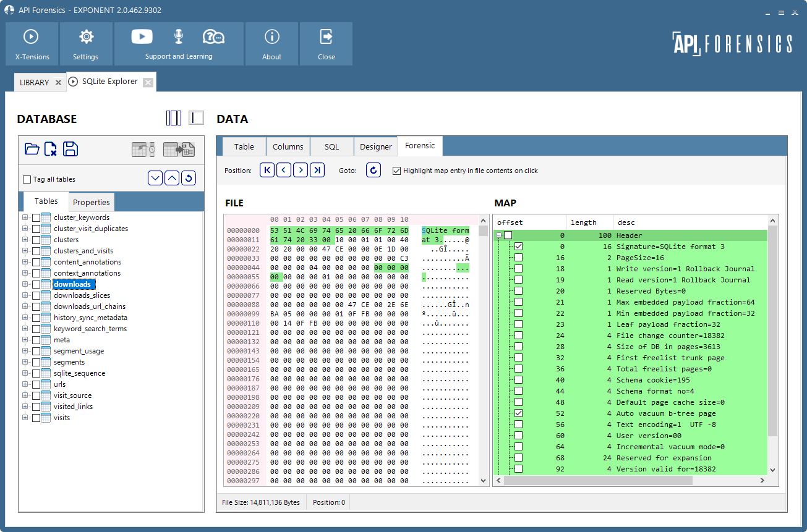Open the X-Tensions toolbar button
807x532 pixels.
click(32, 44)
